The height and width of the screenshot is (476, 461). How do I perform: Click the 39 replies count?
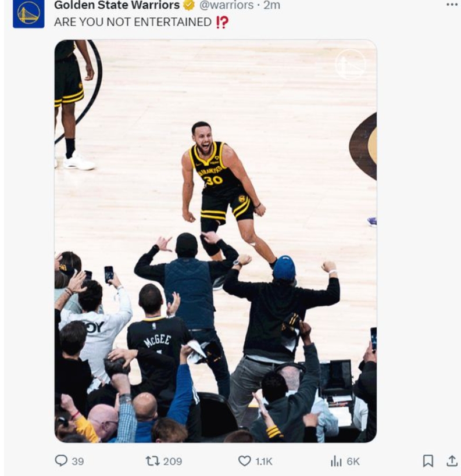(x=78, y=461)
